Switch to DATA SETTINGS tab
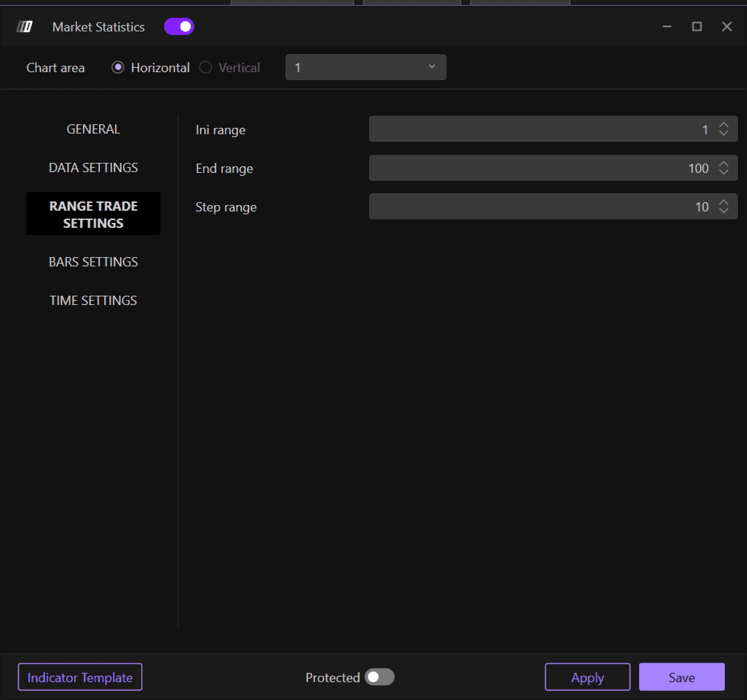Image resolution: width=747 pixels, height=700 pixels. tap(93, 167)
